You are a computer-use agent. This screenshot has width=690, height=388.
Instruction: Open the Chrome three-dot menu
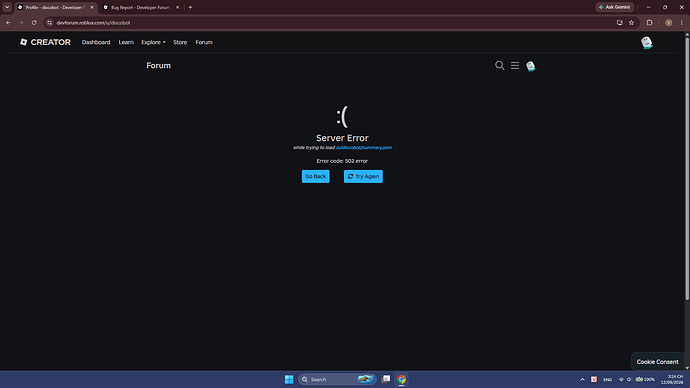tap(682, 22)
